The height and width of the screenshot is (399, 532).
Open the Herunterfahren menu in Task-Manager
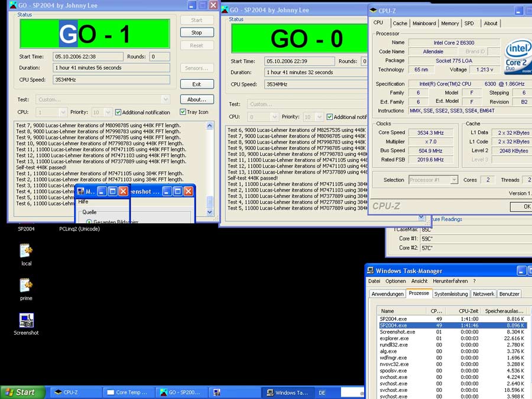pos(450,281)
